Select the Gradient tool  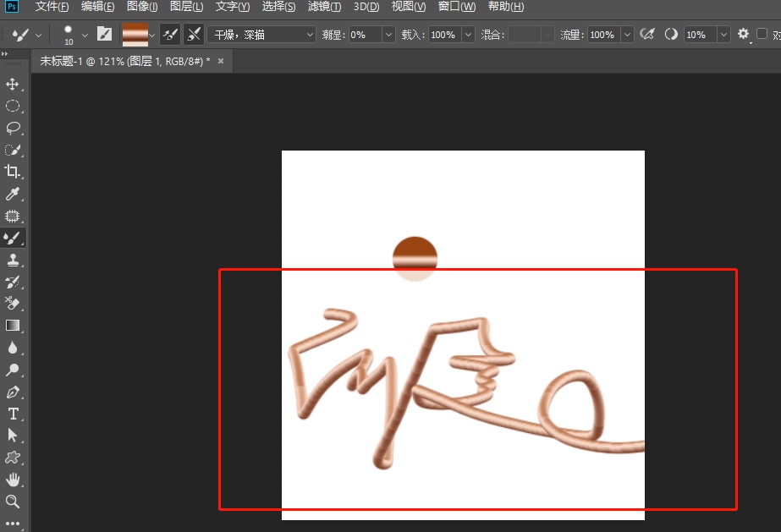click(x=13, y=326)
